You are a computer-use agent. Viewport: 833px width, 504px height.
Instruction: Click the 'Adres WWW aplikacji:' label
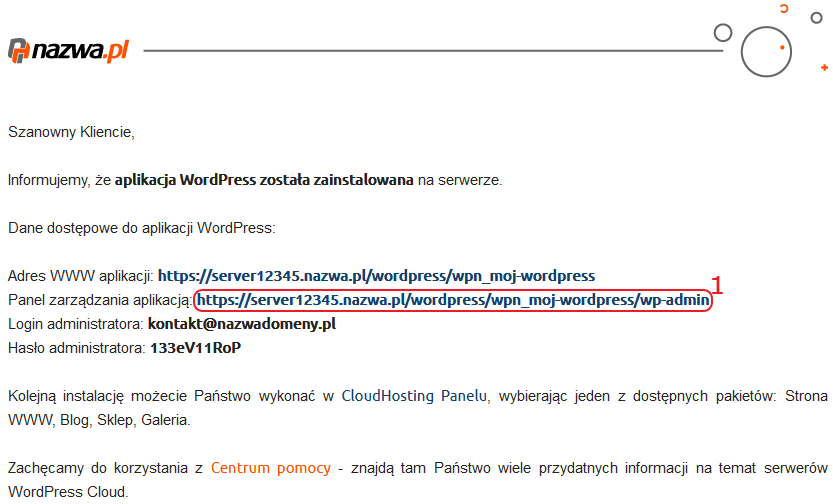81,276
